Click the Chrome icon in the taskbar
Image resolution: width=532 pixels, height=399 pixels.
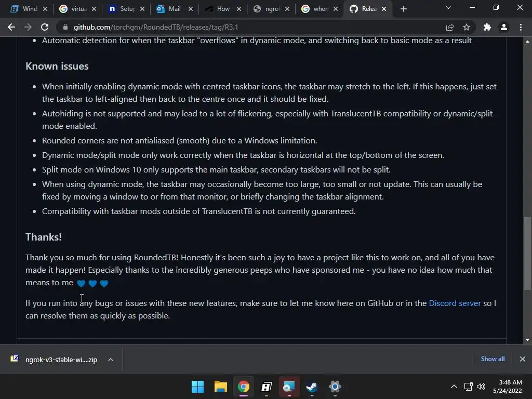tap(243, 387)
